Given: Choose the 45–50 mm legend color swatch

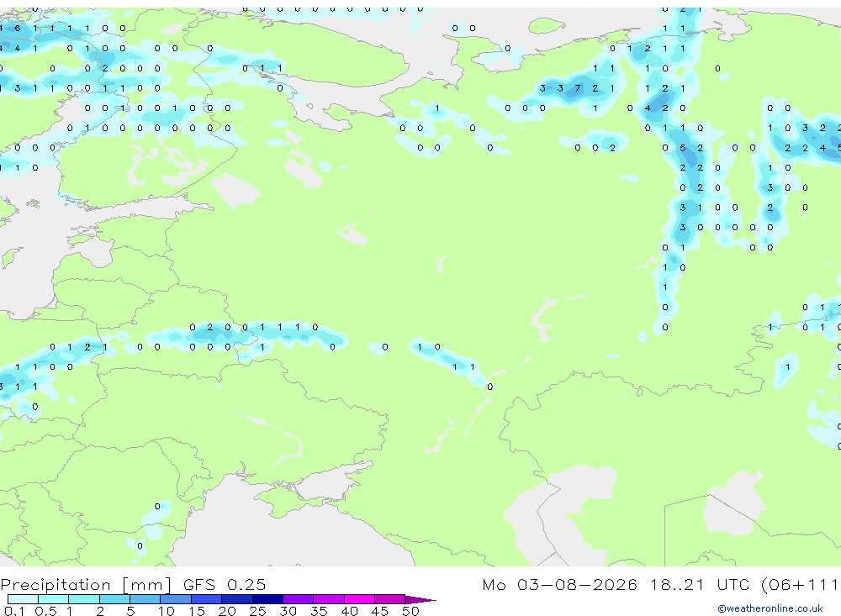Looking at the screenshot, I should [x=390, y=599].
